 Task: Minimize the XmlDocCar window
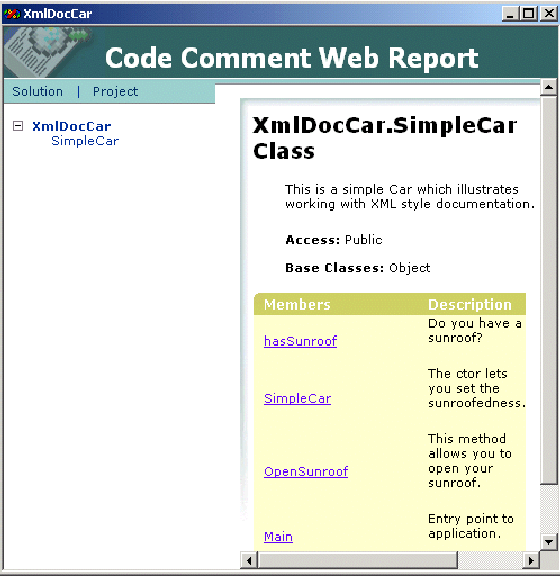[x=510, y=14]
